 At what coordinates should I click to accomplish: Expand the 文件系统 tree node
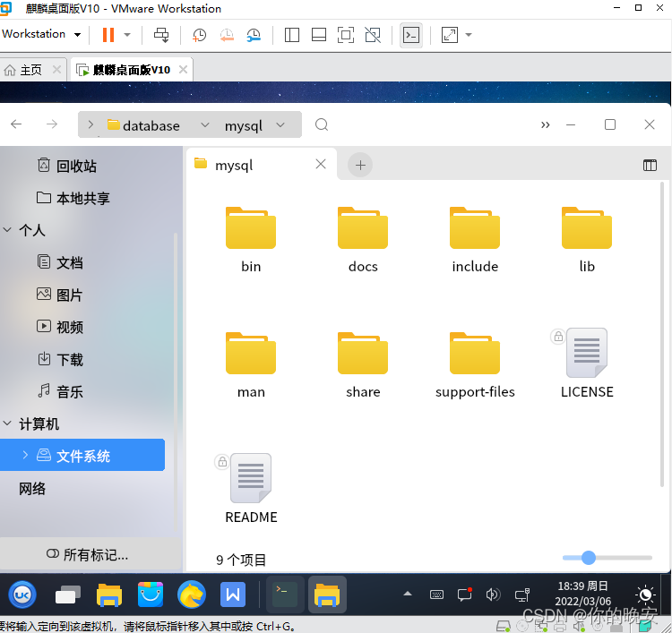click(25, 455)
